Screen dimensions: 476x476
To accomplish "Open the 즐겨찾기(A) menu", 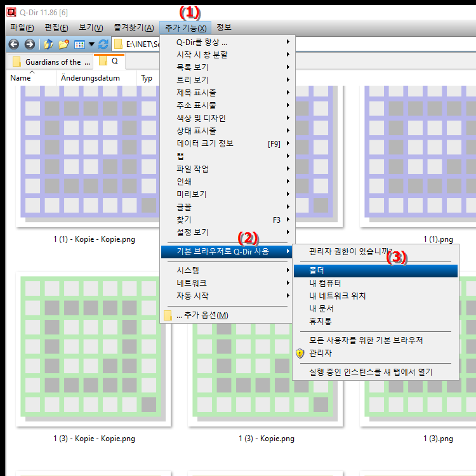I will (x=133, y=28).
